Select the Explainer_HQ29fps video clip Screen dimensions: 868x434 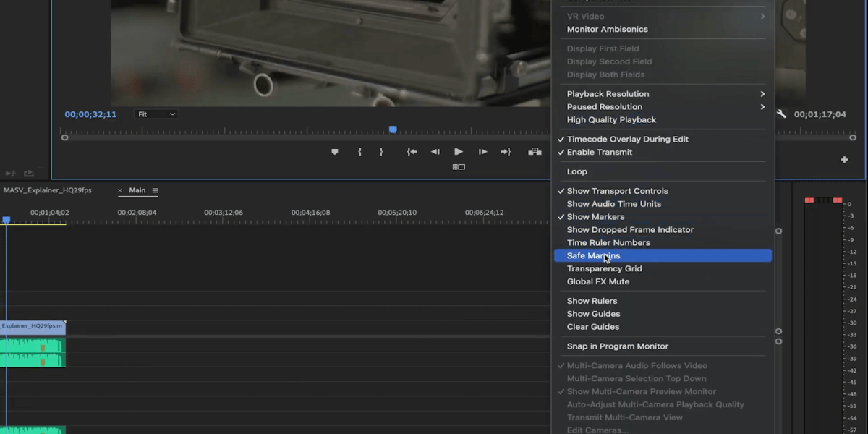coord(33,327)
